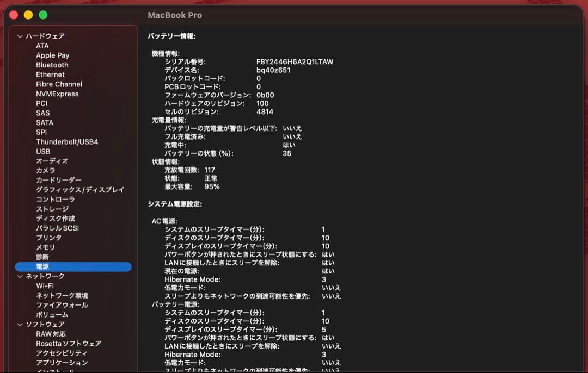This screenshot has height=373, width=588.
Task: Click the green maximize window button
Action: tap(43, 15)
